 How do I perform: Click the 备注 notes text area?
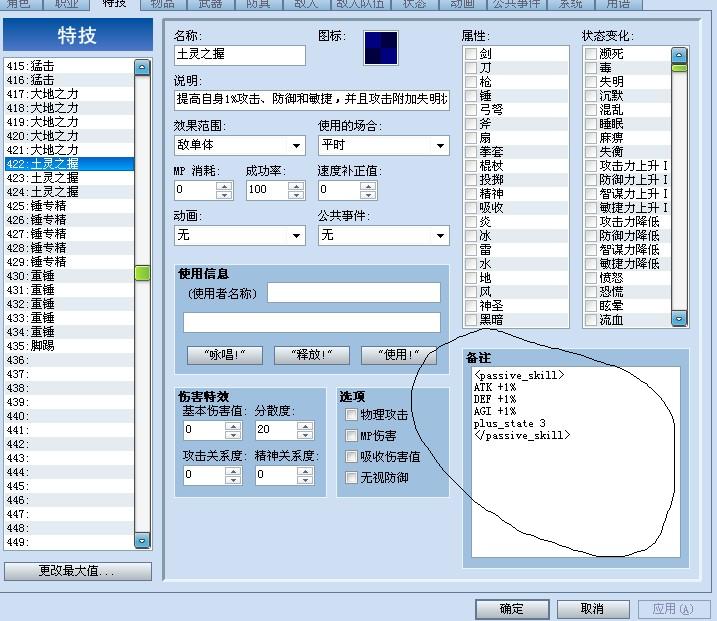click(575, 462)
